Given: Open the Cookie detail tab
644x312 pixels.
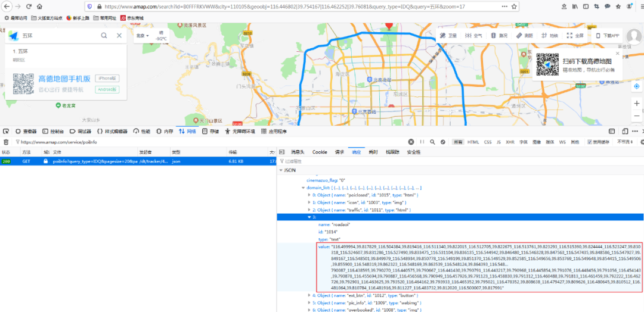Looking at the screenshot, I should 320,152.
